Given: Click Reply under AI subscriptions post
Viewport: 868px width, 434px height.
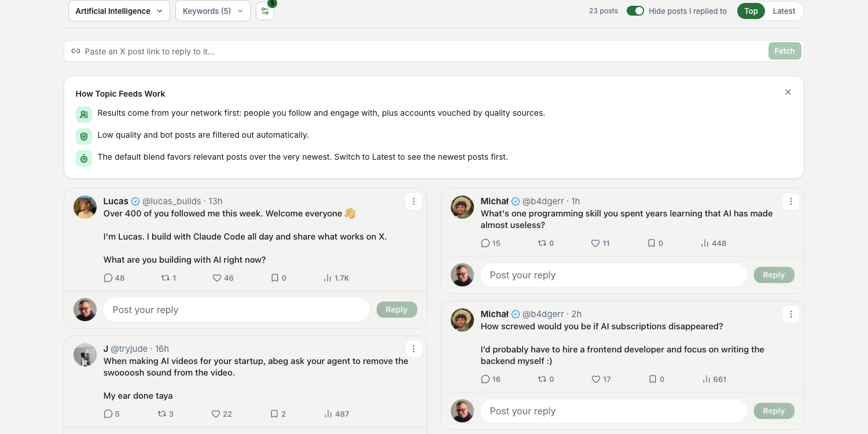Looking at the screenshot, I should 774,411.
